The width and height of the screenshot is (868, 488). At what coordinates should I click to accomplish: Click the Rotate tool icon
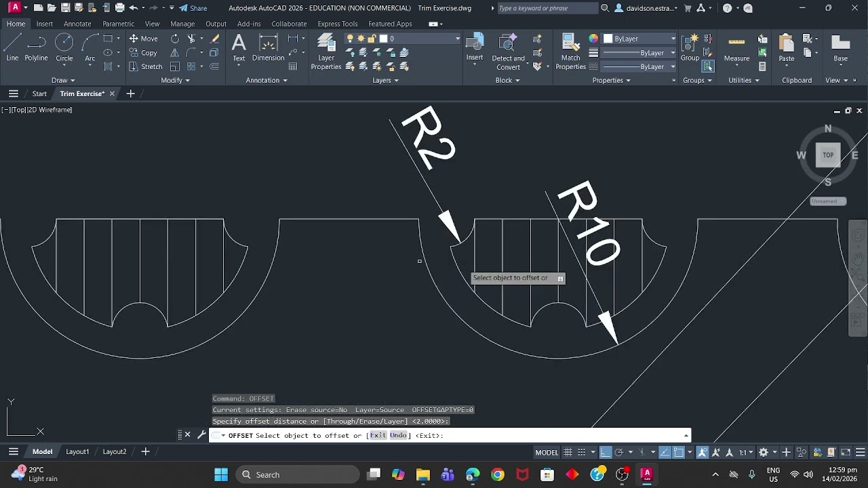[175, 39]
